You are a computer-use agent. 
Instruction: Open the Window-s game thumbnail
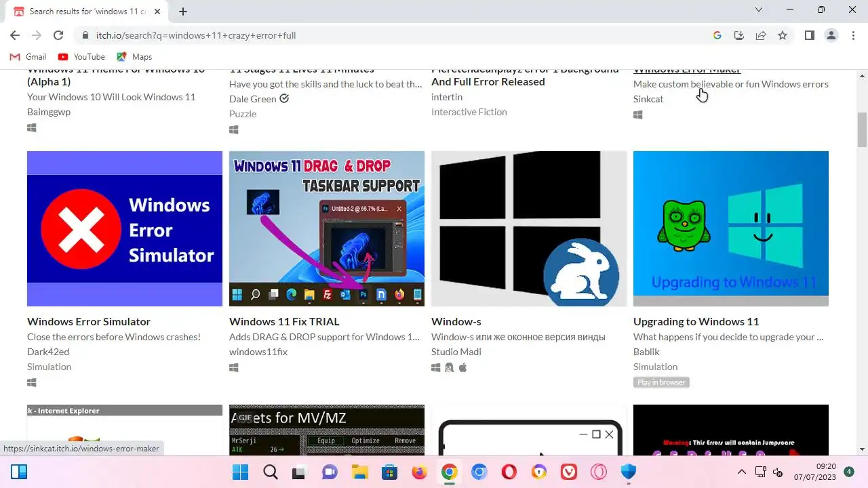pyautogui.click(x=529, y=228)
